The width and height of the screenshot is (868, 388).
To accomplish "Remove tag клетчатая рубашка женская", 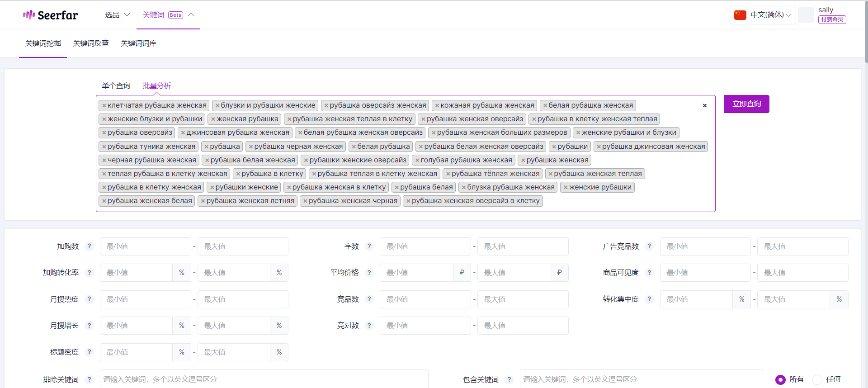I will point(104,105).
